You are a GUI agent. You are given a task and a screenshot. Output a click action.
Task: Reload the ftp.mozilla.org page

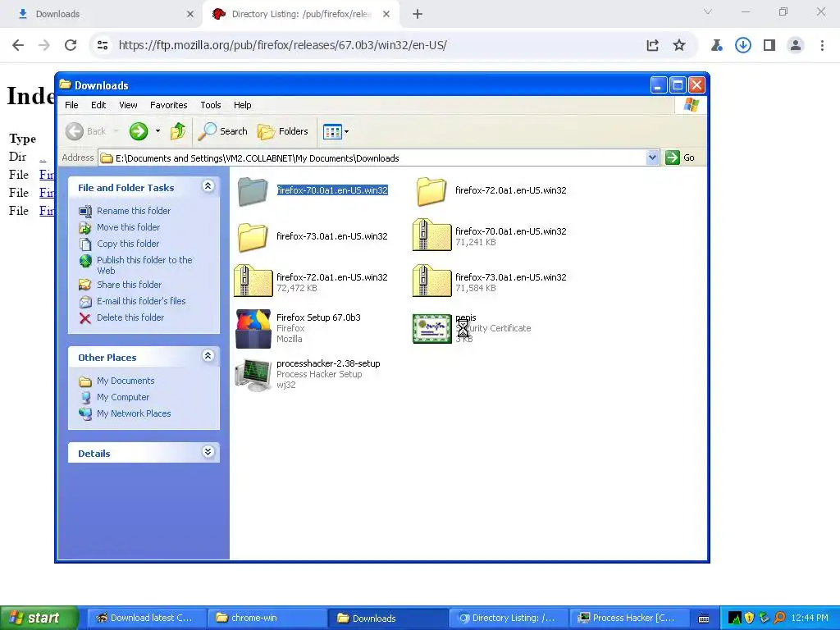click(x=71, y=45)
